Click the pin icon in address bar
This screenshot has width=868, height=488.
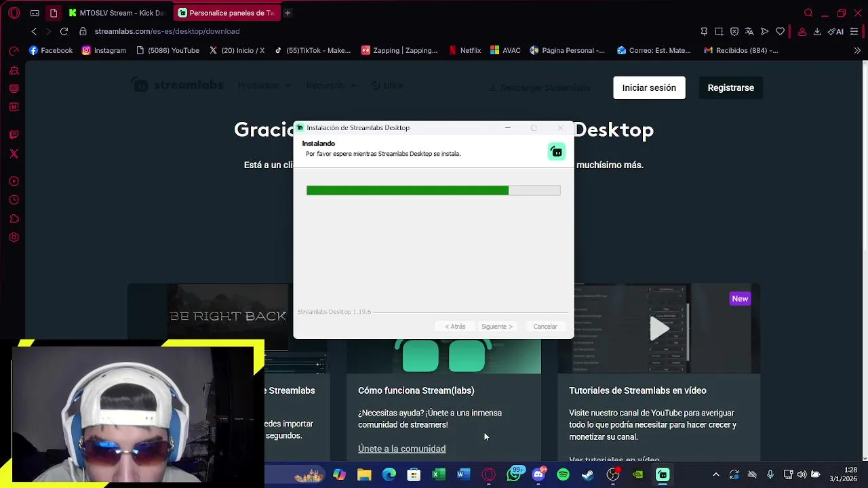coord(704,31)
